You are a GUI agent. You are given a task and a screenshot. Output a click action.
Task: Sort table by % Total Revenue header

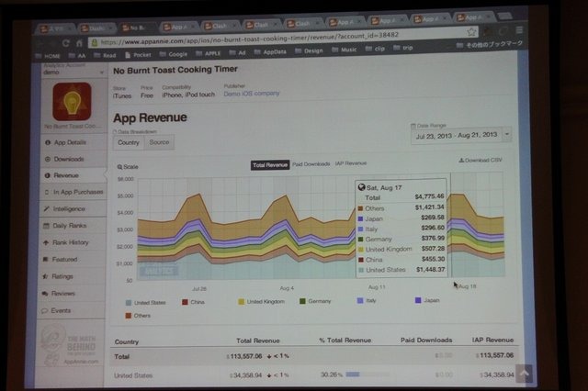345,341
